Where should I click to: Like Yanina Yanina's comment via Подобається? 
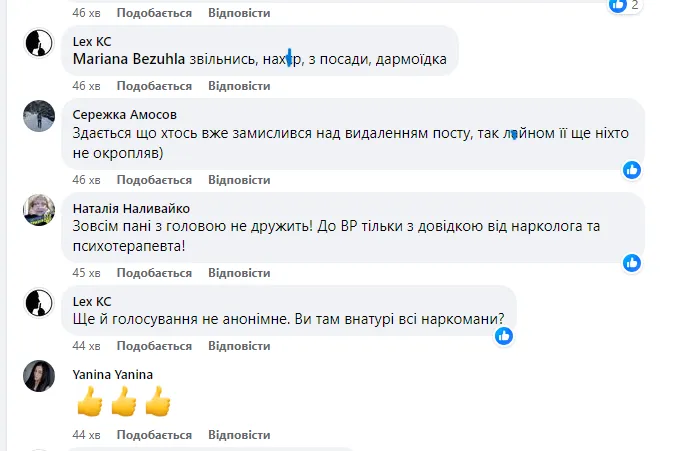[x=154, y=436]
